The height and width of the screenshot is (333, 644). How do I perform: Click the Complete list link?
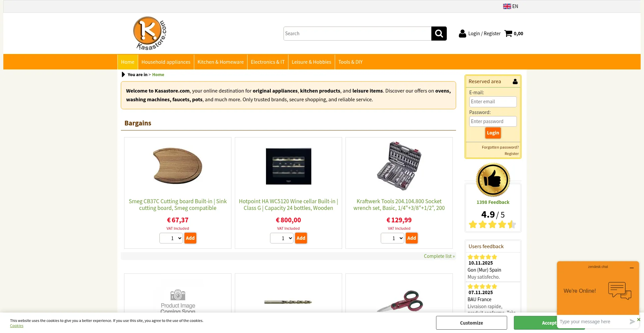439,256
